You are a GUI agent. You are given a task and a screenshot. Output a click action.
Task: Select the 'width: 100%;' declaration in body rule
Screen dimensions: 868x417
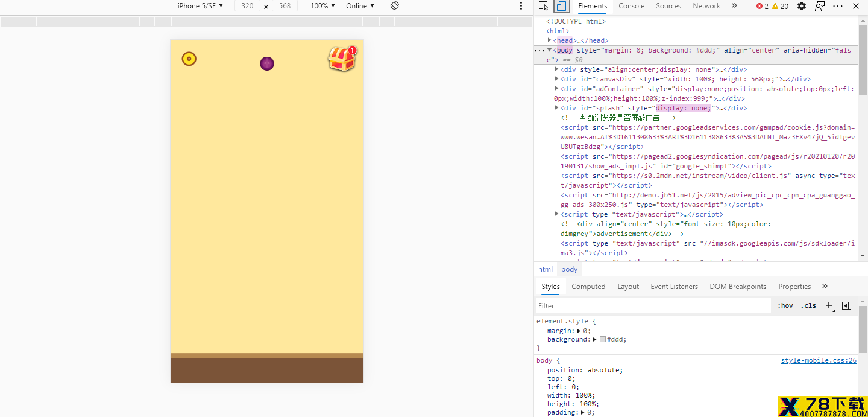(x=571, y=395)
